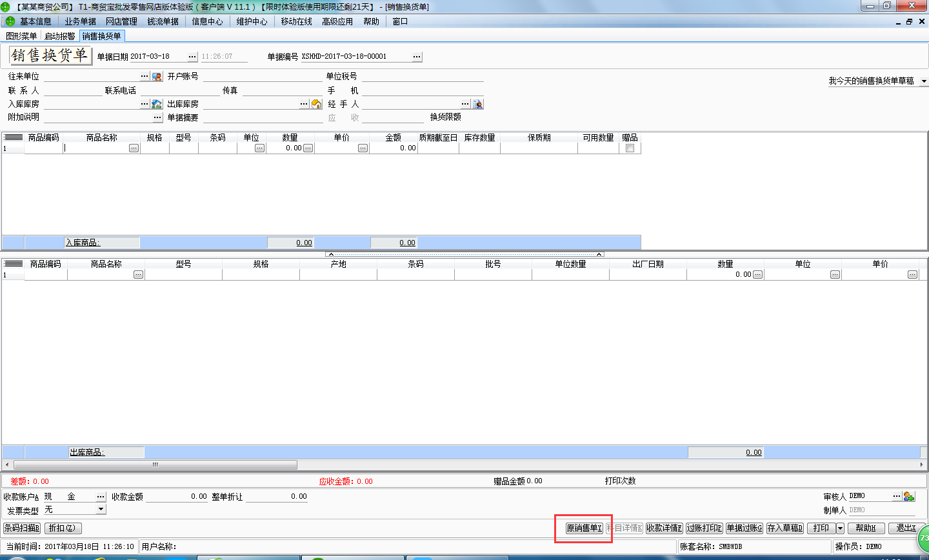Click the 单据摘要 input field
The width and height of the screenshot is (929, 560).
click(261, 117)
